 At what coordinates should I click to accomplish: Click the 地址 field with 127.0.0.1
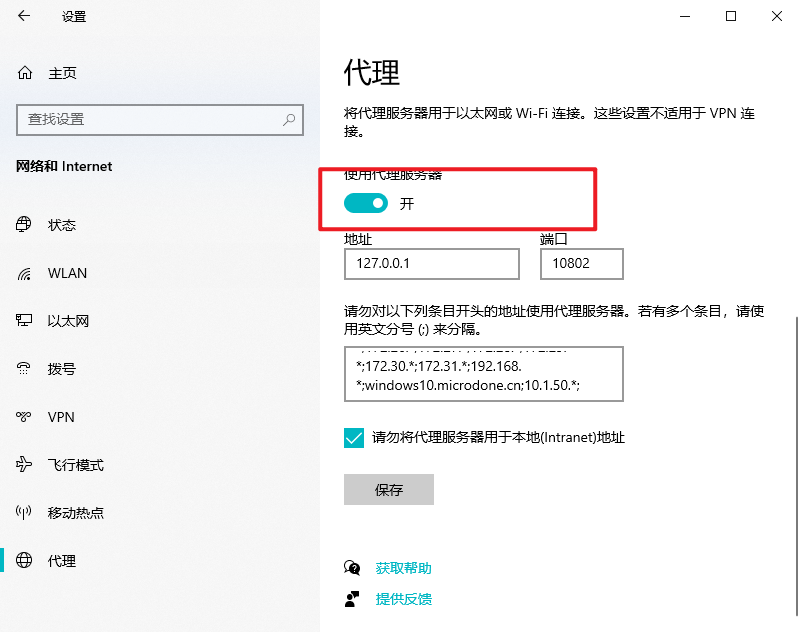coord(432,264)
